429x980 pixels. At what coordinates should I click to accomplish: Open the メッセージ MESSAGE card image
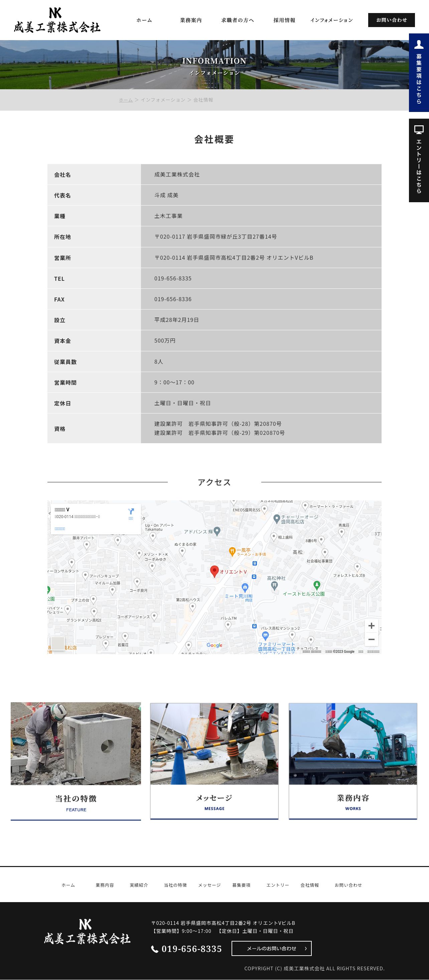[x=214, y=743]
